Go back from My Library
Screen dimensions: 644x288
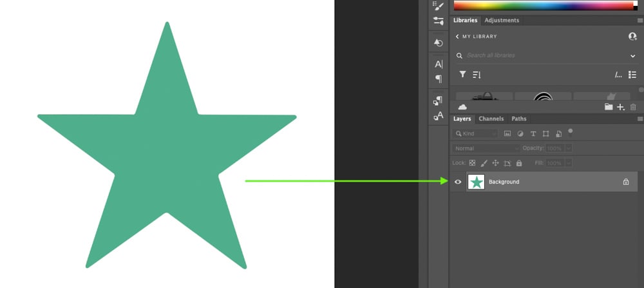point(457,37)
